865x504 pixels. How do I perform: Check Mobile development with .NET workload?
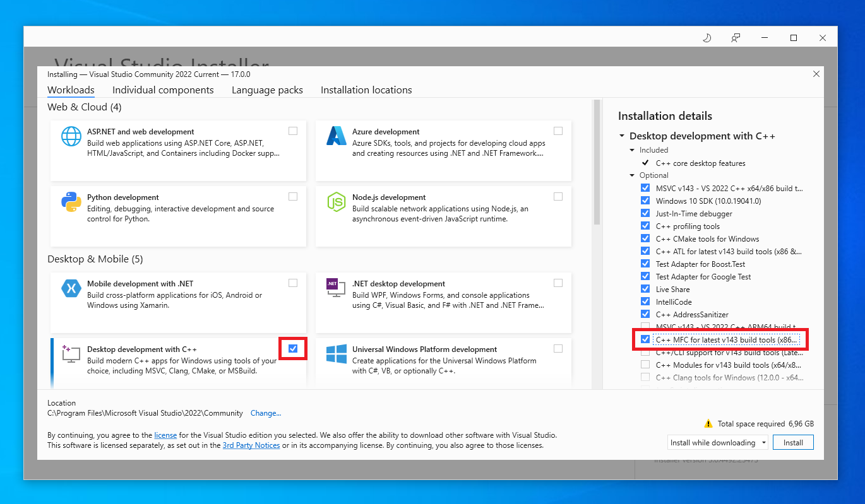pyautogui.click(x=293, y=283)
